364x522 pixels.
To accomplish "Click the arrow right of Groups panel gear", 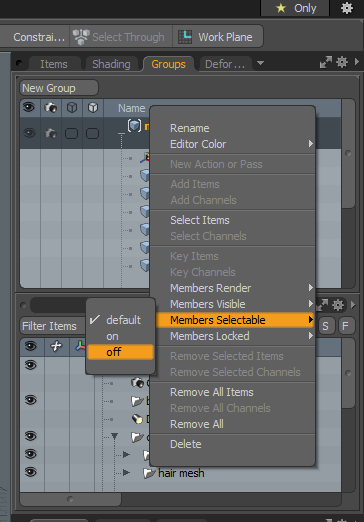I will pos(357,62).
